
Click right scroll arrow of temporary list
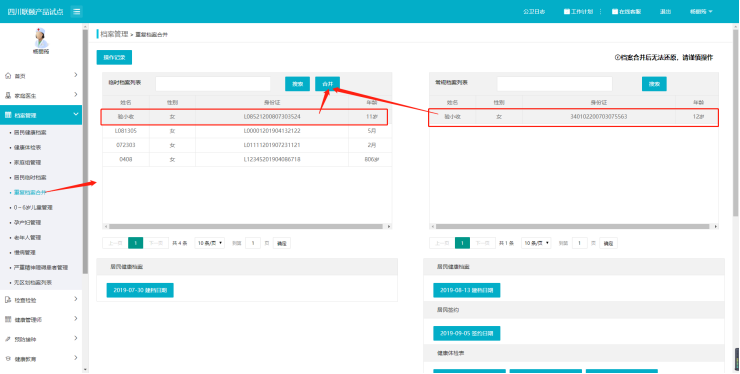[x=389, y=227]
